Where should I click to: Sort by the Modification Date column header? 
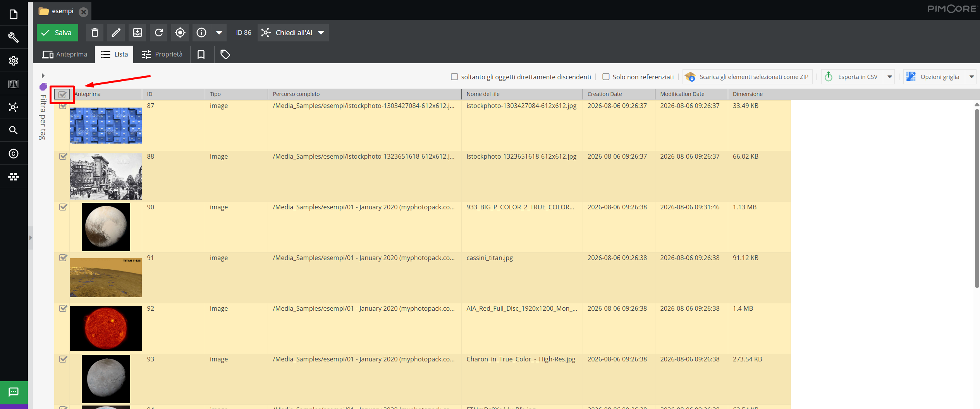[691, 94]
